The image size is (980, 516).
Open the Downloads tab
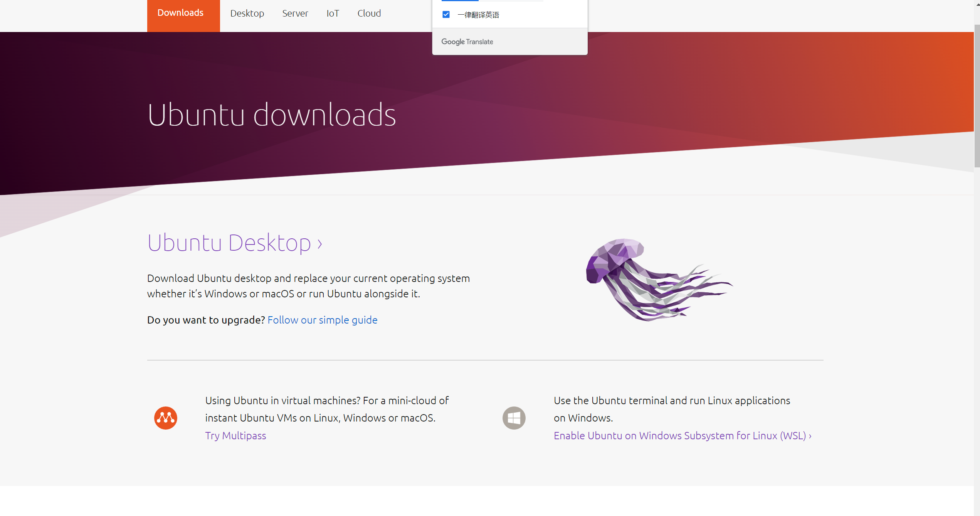(x=180, y=13)
